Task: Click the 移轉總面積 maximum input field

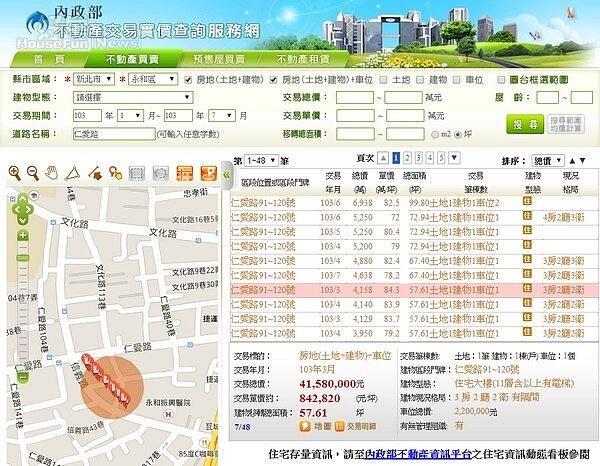Action: tap(405, 134)
